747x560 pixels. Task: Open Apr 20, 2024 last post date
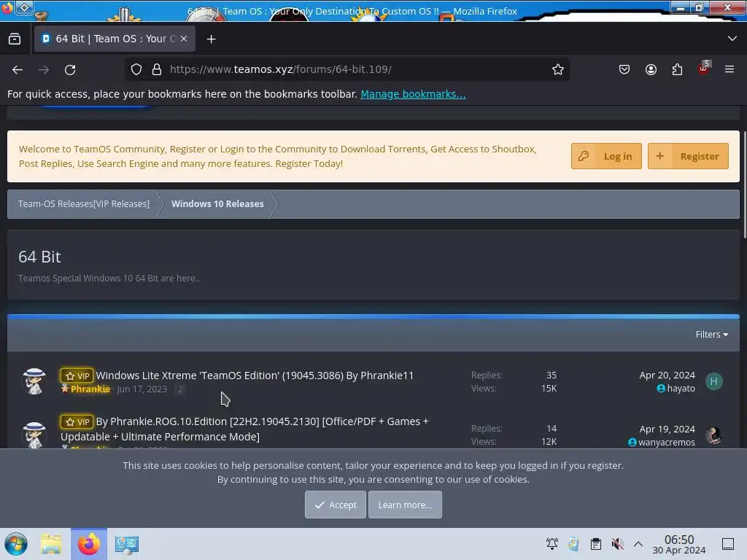(x=667, y=376)
